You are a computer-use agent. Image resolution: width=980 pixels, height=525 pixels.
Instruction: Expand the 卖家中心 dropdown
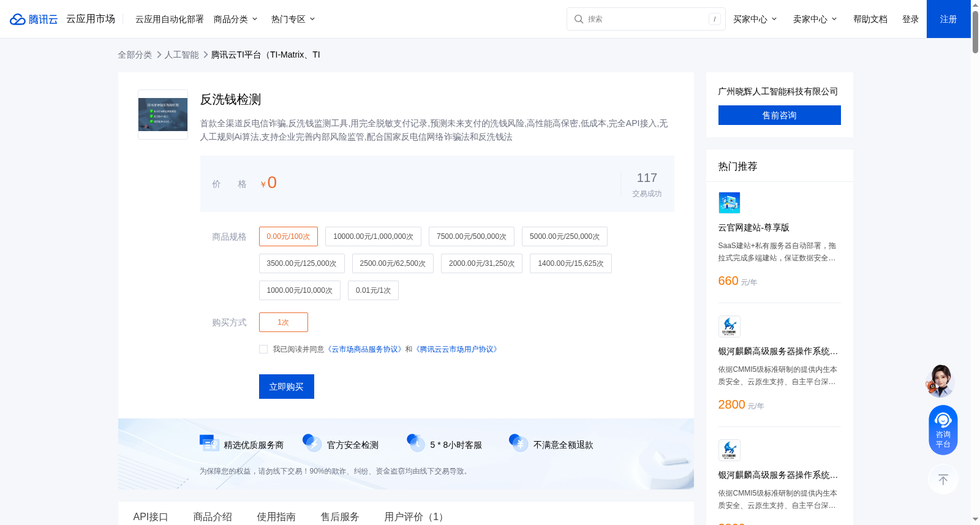[815, 19]
